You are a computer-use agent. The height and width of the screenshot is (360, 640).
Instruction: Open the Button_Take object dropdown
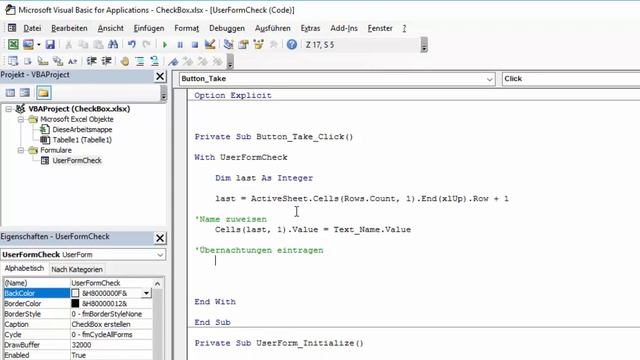click(x=489, y=79)
